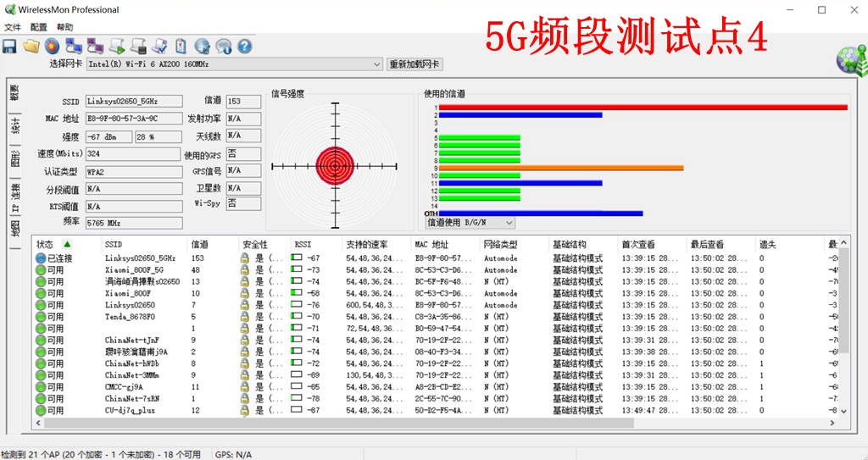Click the lock icon in the CMCC-gj9A row
This screenshot has width=868, height=460.
244,387
